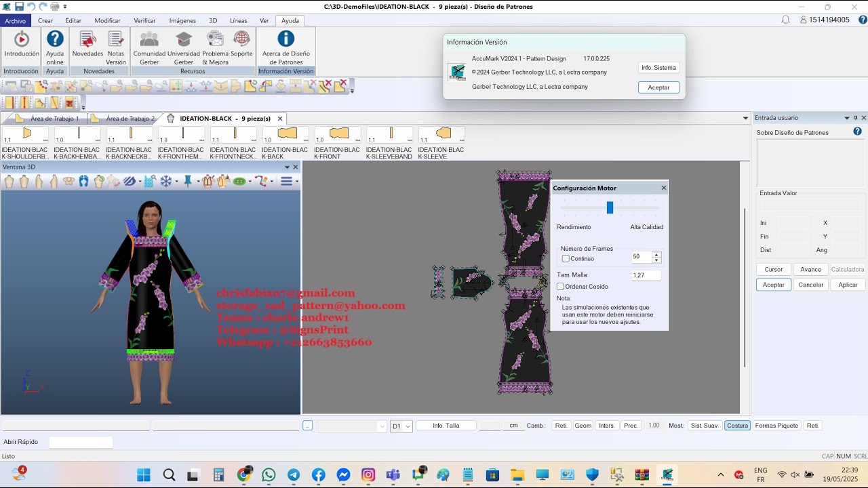Click Rendimiento–Alta Calidad slider handle

click(x=610, y=207)
